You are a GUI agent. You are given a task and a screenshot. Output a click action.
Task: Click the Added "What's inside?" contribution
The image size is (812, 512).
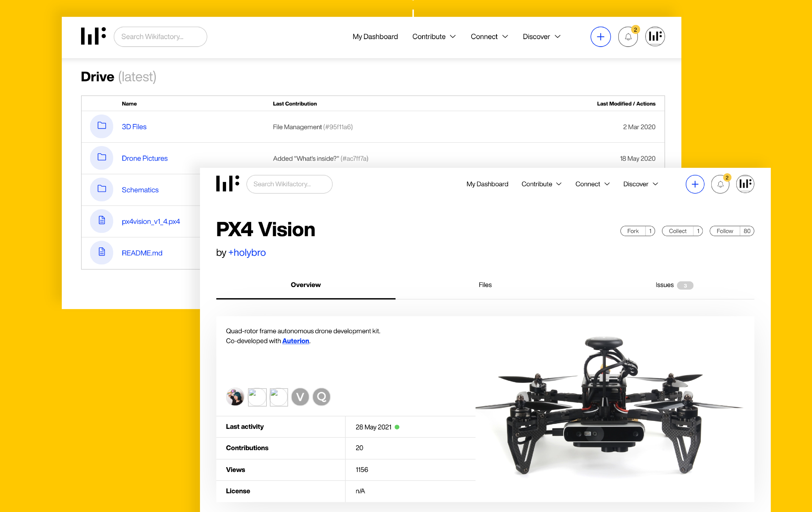[320, 158]
